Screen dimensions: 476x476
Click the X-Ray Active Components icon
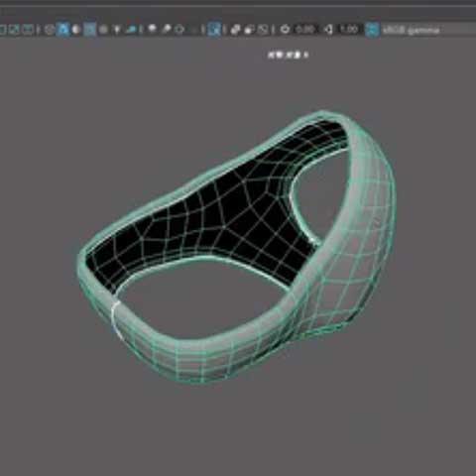(249, 30)
